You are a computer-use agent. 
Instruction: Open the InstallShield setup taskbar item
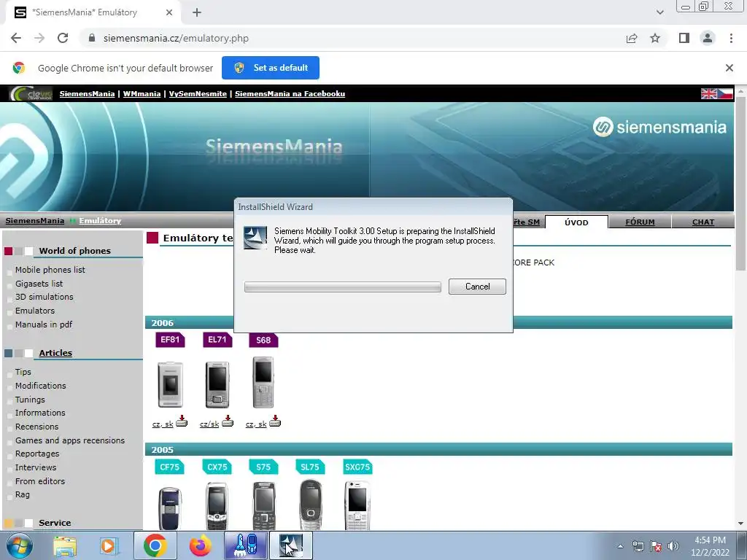click(291, 545)
